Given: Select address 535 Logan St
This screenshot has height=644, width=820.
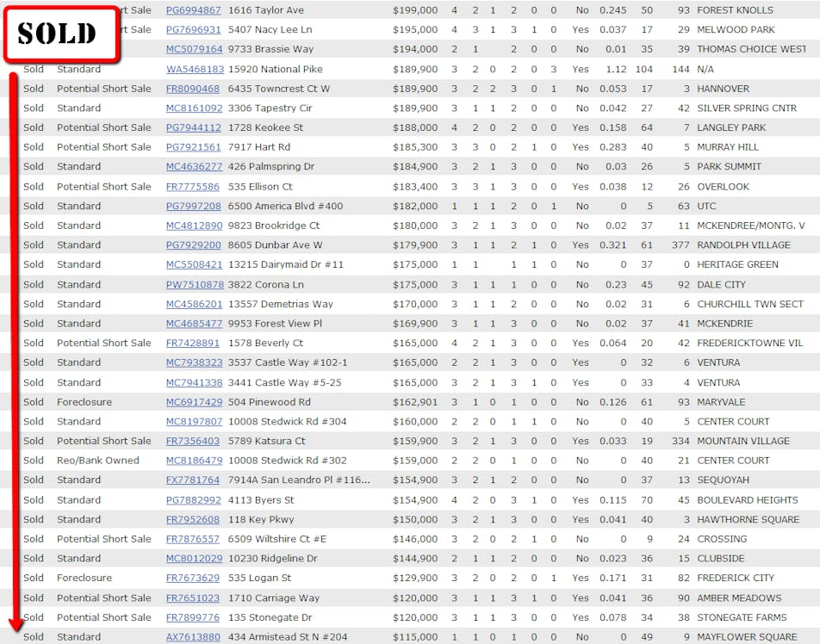Looking at the screenshot, I should coord(260,579).
